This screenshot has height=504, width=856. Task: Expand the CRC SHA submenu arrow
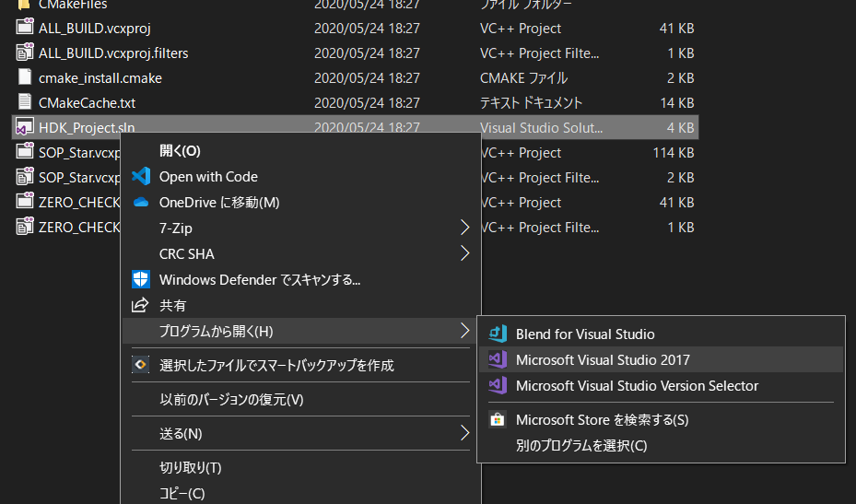click(464, 253)
